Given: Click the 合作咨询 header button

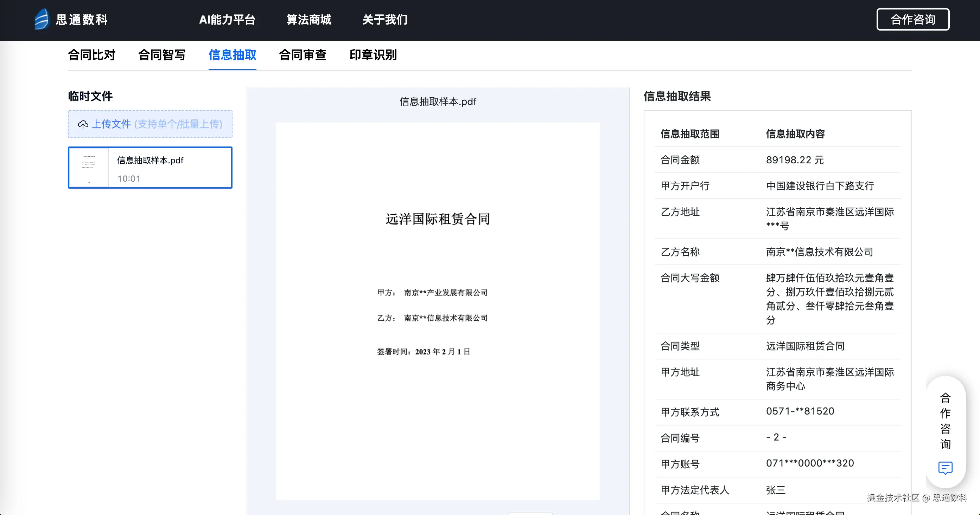Looking at the screenshot, I should click(913, 19).
